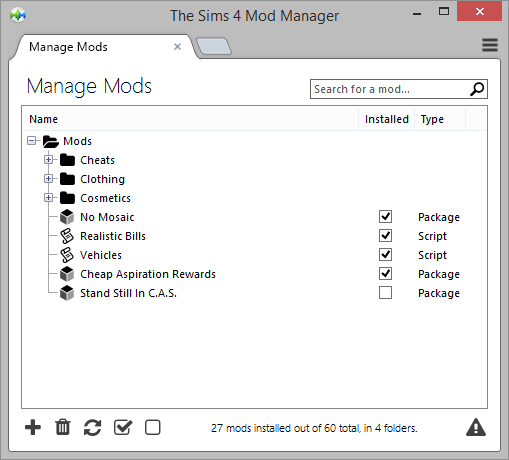The height and width of the screenshot is (460, 509).
Task: Click the Mods open folder icon
Action: pos(51,141)
